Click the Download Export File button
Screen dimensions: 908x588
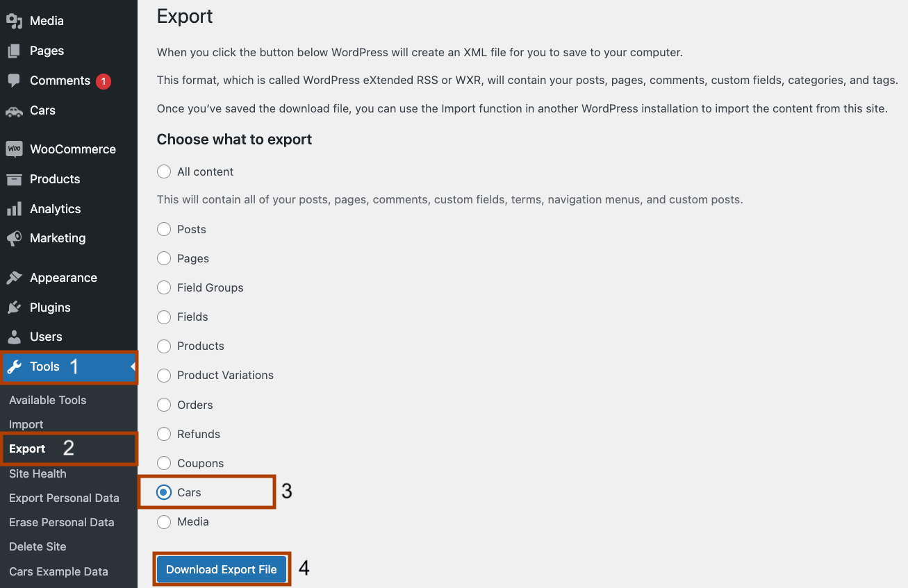coord(221,569)
